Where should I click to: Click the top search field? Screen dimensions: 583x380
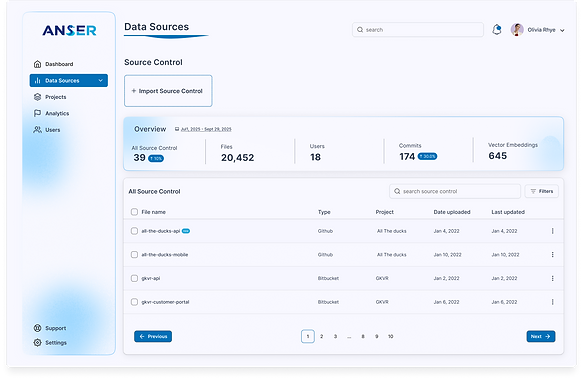[418, 30]
